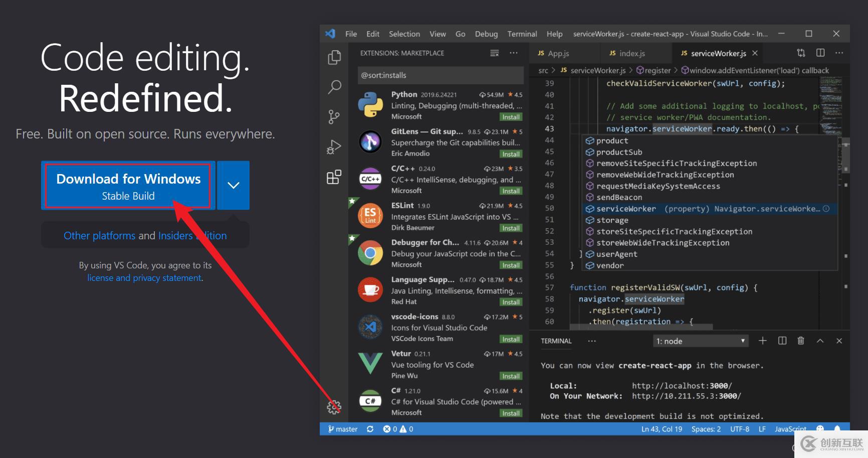Click the Open Changes icon in the editor toolbar
This screenshot has width=868, height=458.
click(x=801, y=53)
